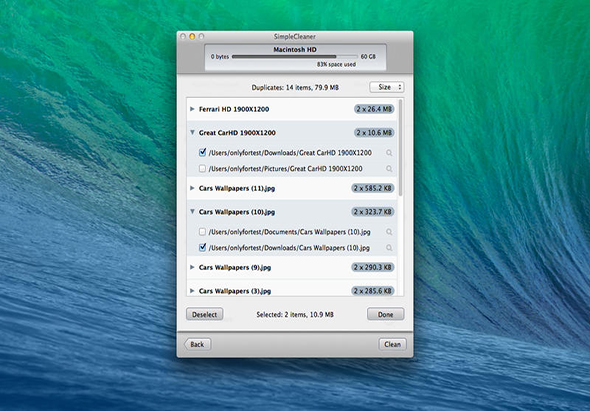Go Back to previous screen
This screenshot has height=411, width=590.
[197, 344]
